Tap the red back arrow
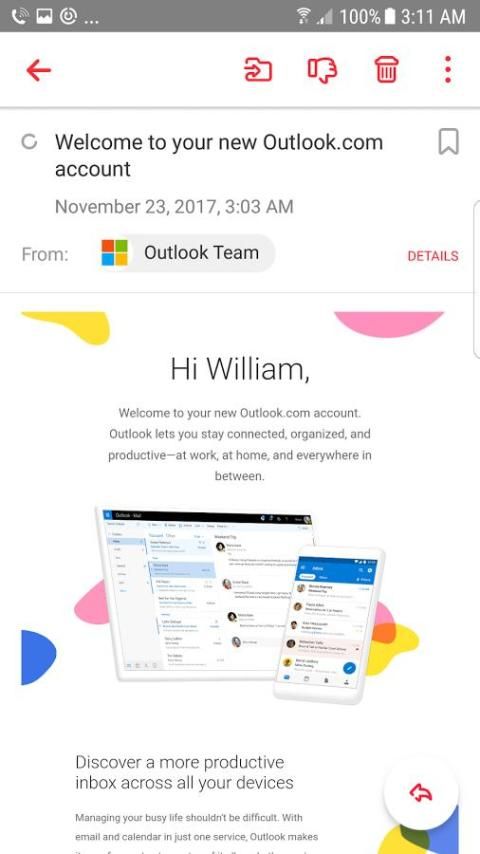 coord(38,70)
